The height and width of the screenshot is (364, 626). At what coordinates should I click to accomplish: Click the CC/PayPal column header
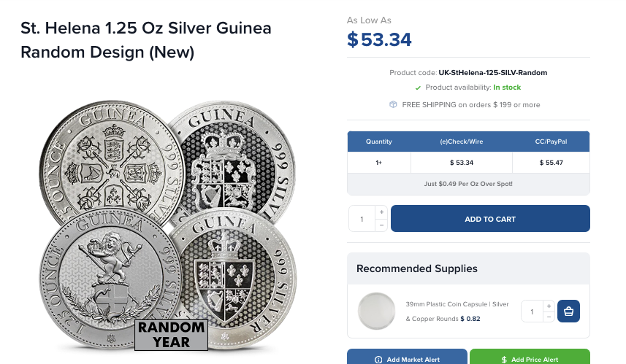[x=551, y=142]
